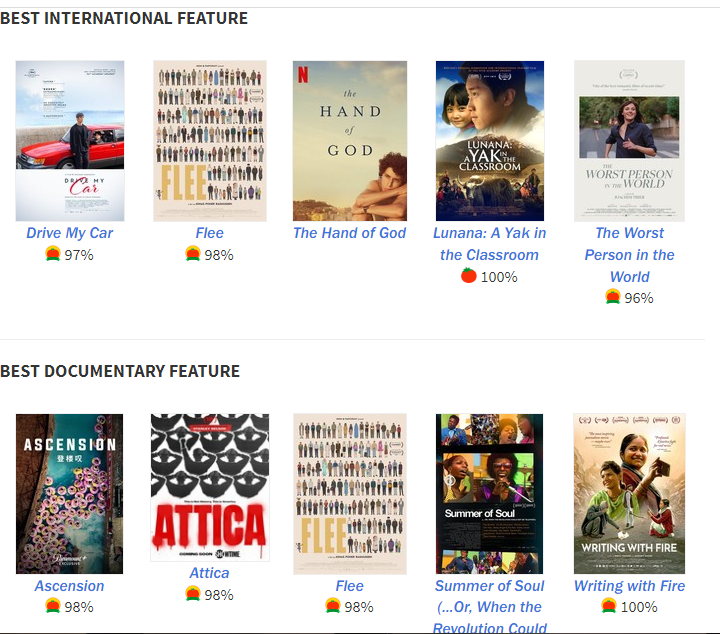
Task: Click the Certified Fresh icon beside Worst Person 96%
Action: coord(613,297)
